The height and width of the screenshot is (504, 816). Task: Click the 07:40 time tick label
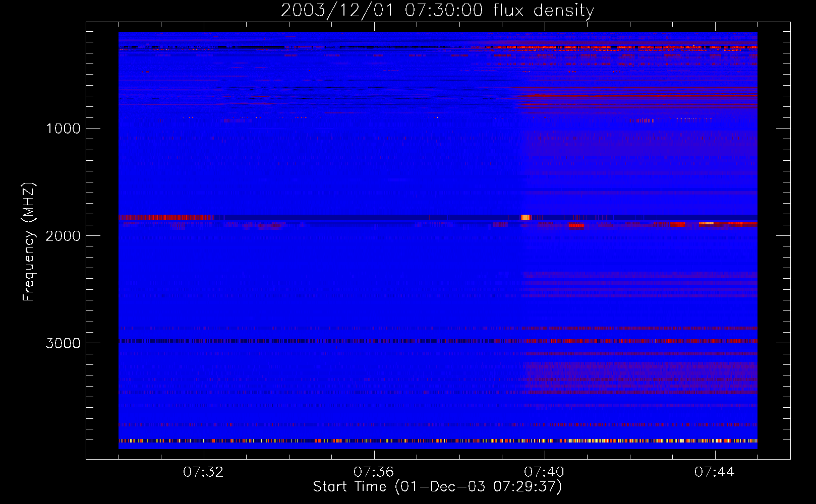pyautogui.click(x=544, y=472)
